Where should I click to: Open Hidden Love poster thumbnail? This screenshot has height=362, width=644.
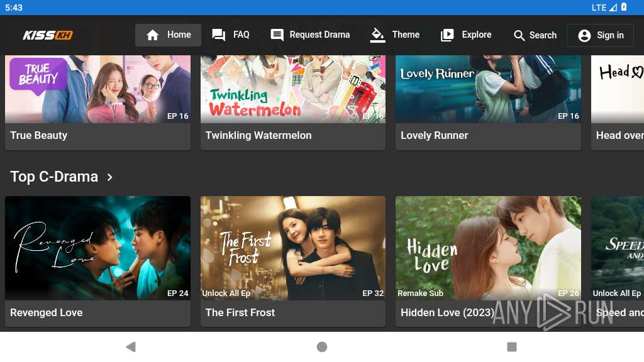[x=488, y=248]
